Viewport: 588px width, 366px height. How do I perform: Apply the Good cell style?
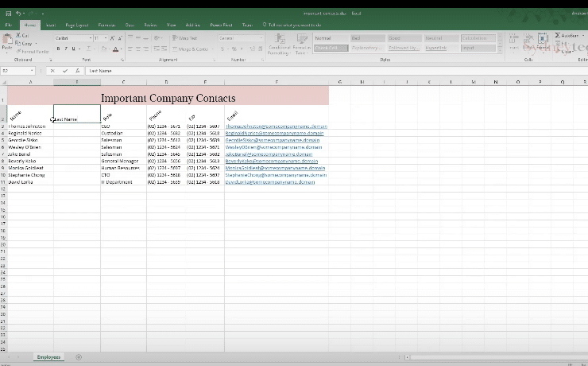(404, 38)
